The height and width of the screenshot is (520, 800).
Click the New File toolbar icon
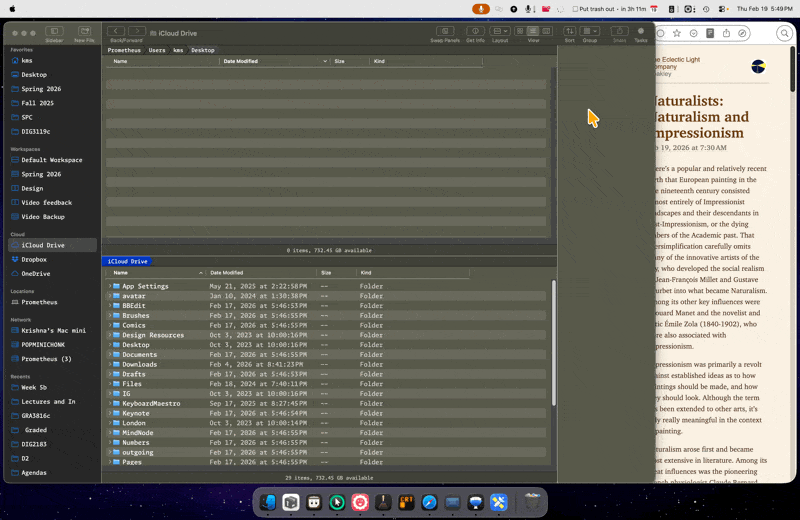(84, 32)
